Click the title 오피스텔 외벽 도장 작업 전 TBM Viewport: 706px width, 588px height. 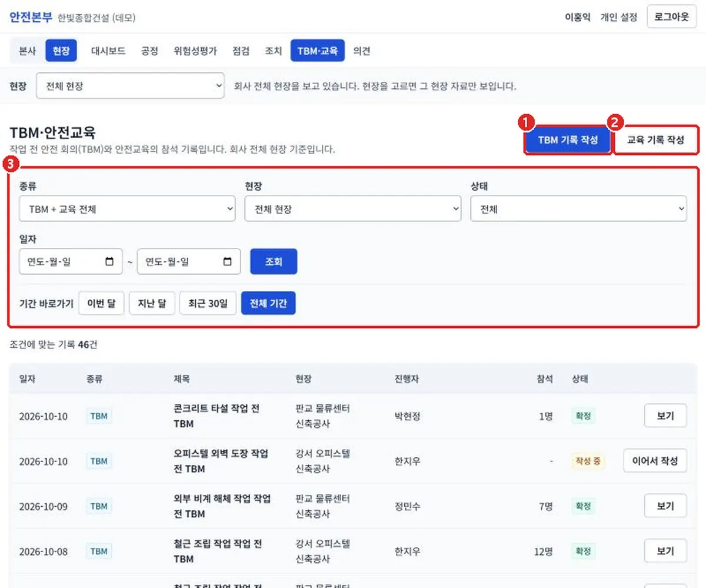click(x=221, y=461)
